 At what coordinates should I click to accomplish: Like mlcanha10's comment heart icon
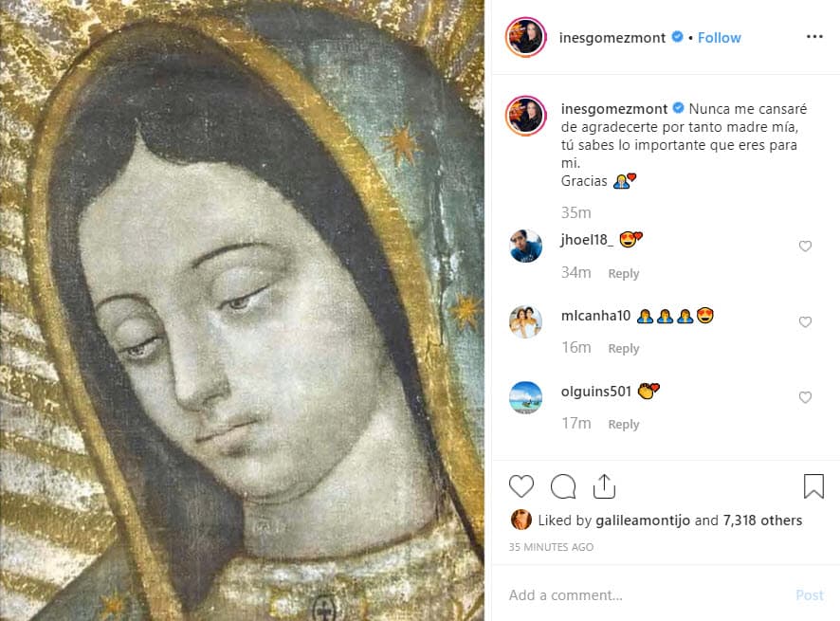805,321
